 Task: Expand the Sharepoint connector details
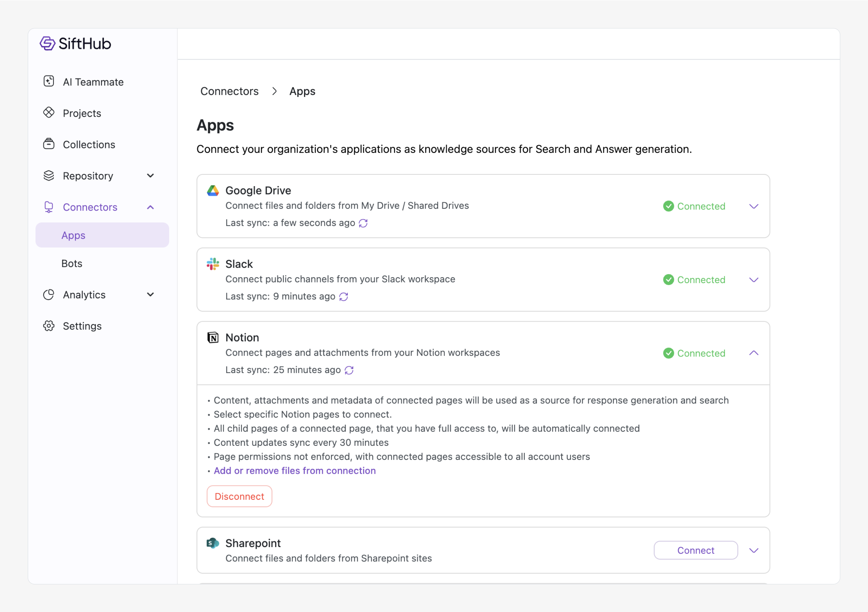(754, 550)
